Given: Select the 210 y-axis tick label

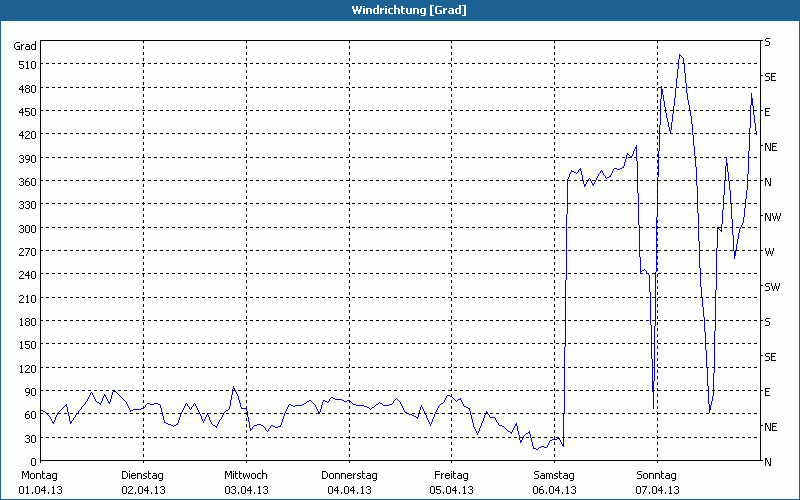Looking at the screenshot, I should point(28,298).
